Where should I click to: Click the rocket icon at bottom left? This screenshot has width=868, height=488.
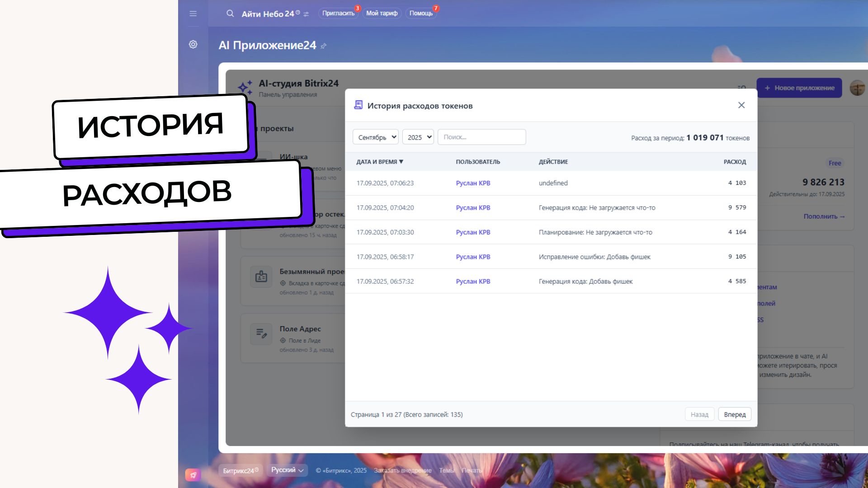pos(193,475)
